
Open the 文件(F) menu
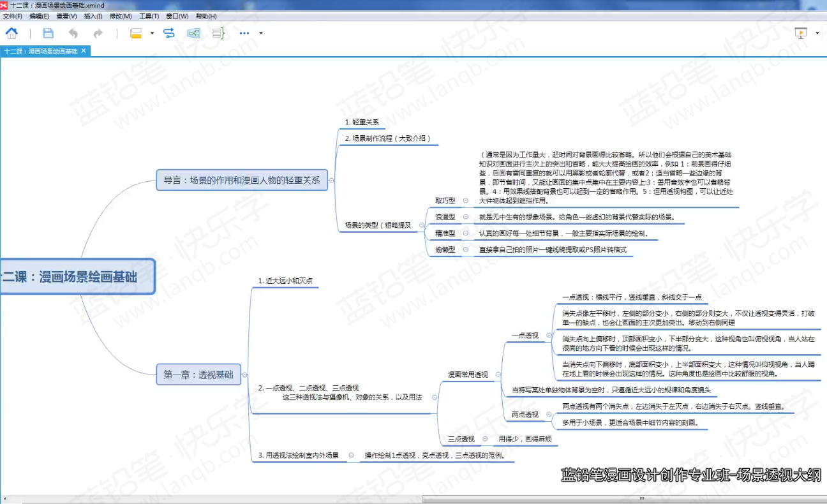click(13, 16)
